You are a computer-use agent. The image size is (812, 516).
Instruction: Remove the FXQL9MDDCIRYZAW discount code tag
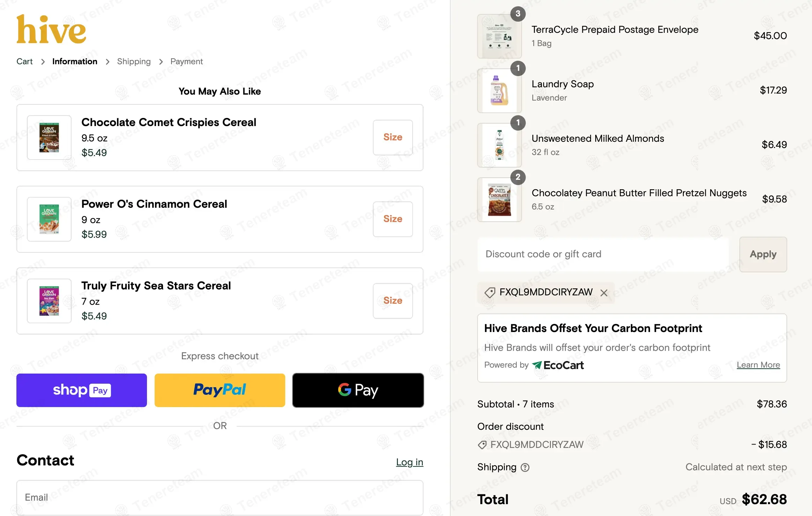[x=604, y=293]
